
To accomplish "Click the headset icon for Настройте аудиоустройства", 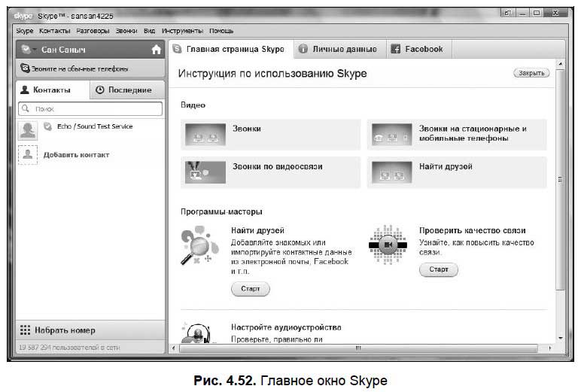I will coord(197,333).
